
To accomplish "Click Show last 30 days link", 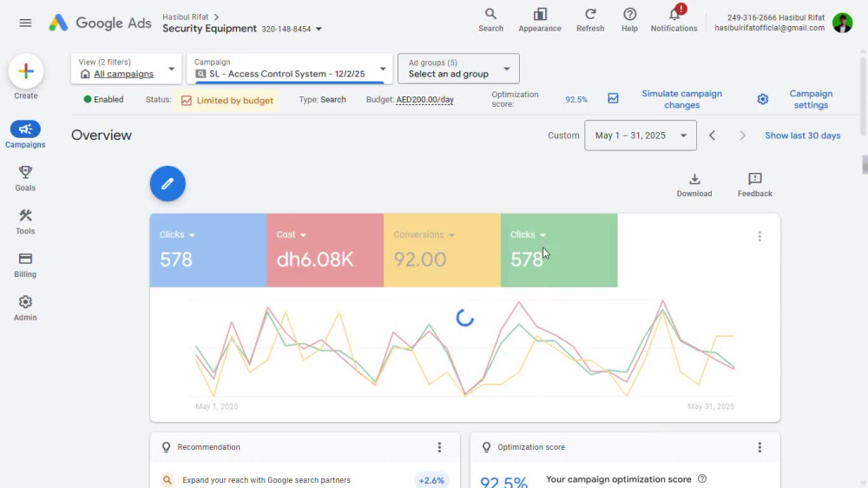I will (x=803, y=135).
